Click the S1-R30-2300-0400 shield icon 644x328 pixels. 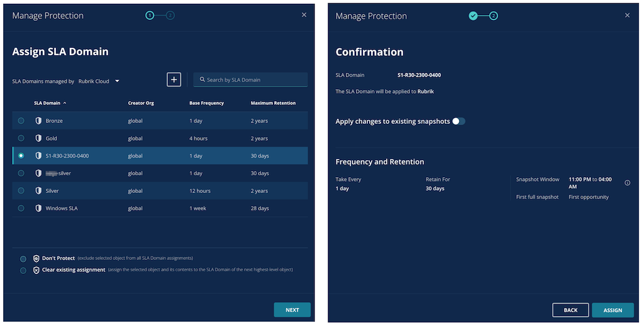point(38,156)
